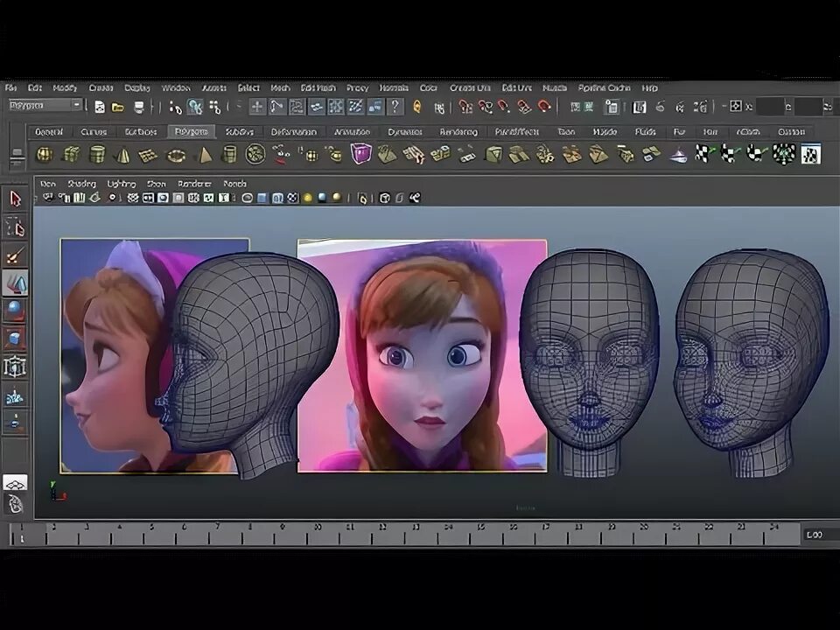Choose the Lasso tool in toolbox
The width and height of the screenshot is (840, 630).
[15, 227]
